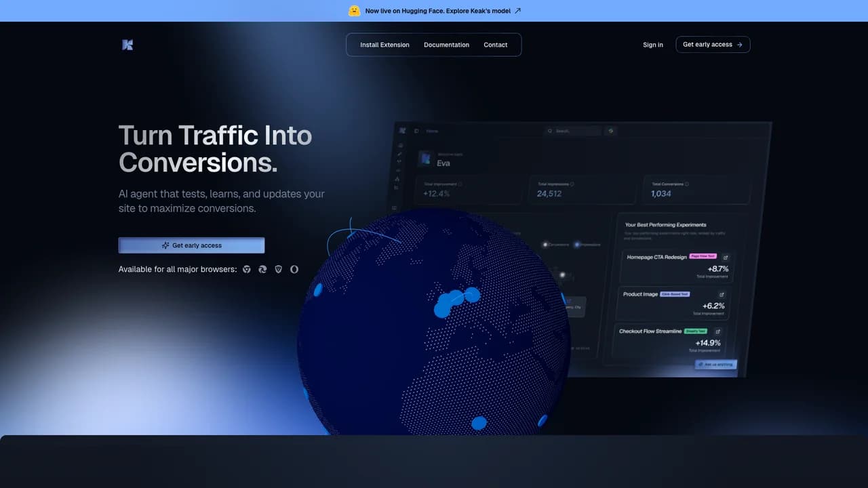Open Documentation nav item
This screenshot has height=488, width=868.
[x=446, y=45]
